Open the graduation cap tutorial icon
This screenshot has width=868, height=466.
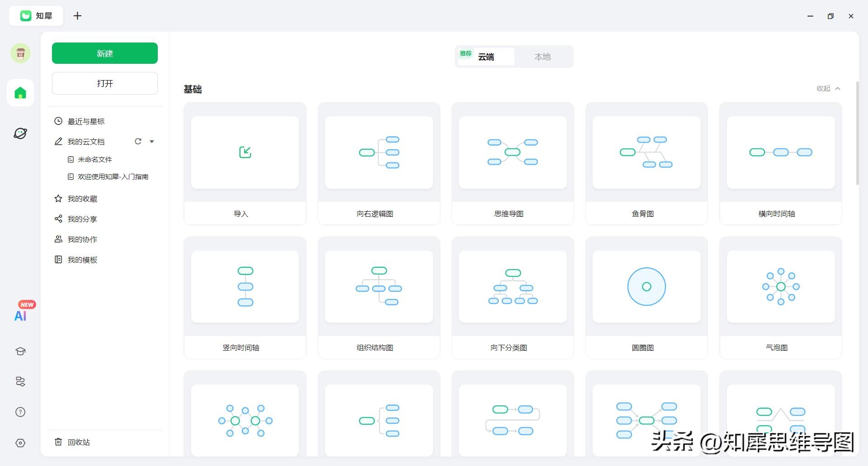[20, 352]
